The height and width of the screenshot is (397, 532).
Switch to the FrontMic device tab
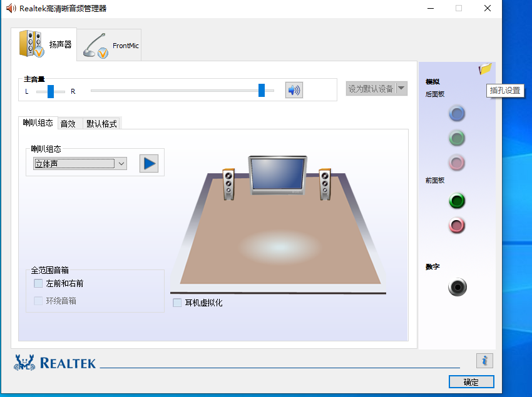110,46
